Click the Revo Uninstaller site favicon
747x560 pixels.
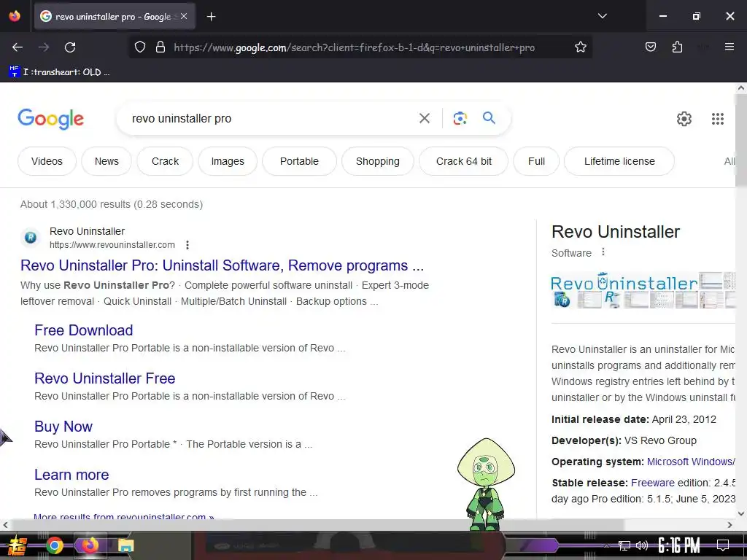coord(31,237)
